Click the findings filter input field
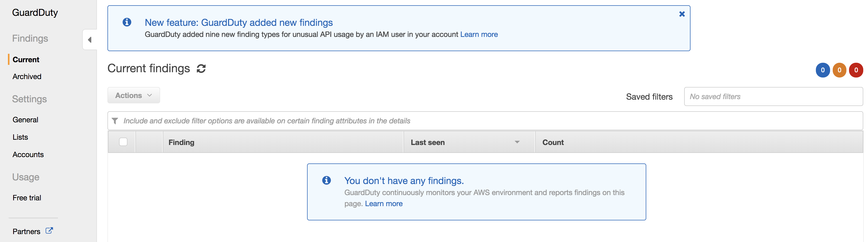The width and height of the screenshot is (868, 242). [x=485, y=121]
